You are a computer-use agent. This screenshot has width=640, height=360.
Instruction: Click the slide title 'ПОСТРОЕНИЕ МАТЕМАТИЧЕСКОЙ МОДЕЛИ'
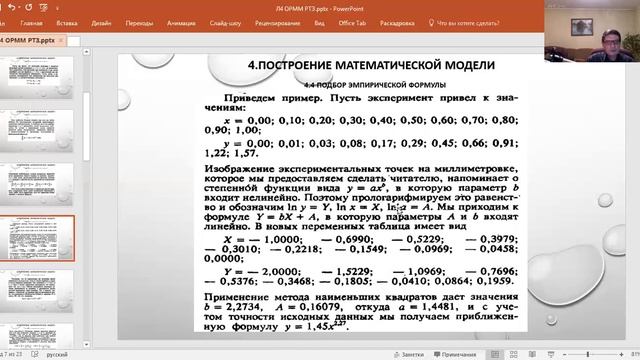371,65
